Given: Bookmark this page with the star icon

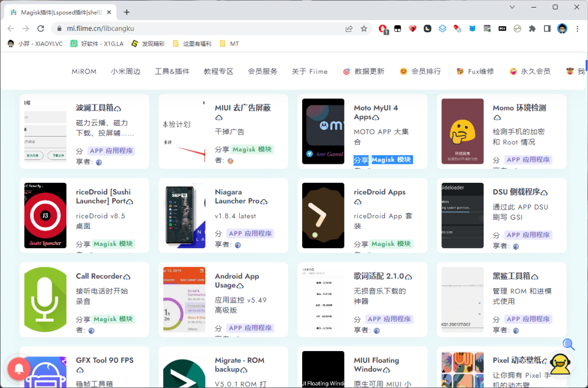Looking at the screenshot, I should (364, 29).
